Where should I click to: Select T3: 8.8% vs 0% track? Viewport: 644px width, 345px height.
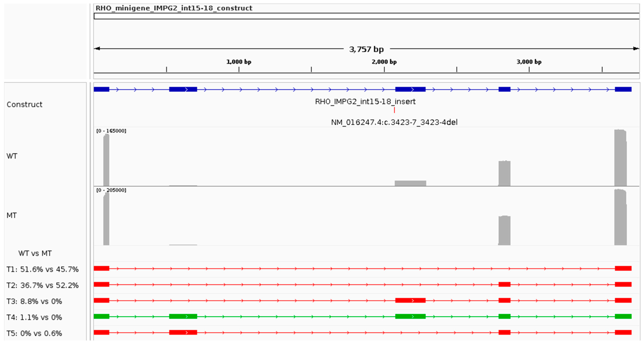(34, 301)
